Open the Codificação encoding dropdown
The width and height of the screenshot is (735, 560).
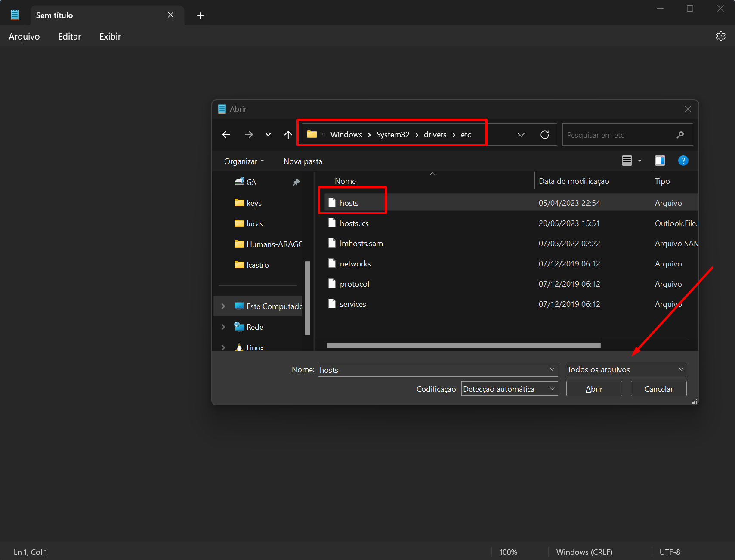tap(509, 389)
